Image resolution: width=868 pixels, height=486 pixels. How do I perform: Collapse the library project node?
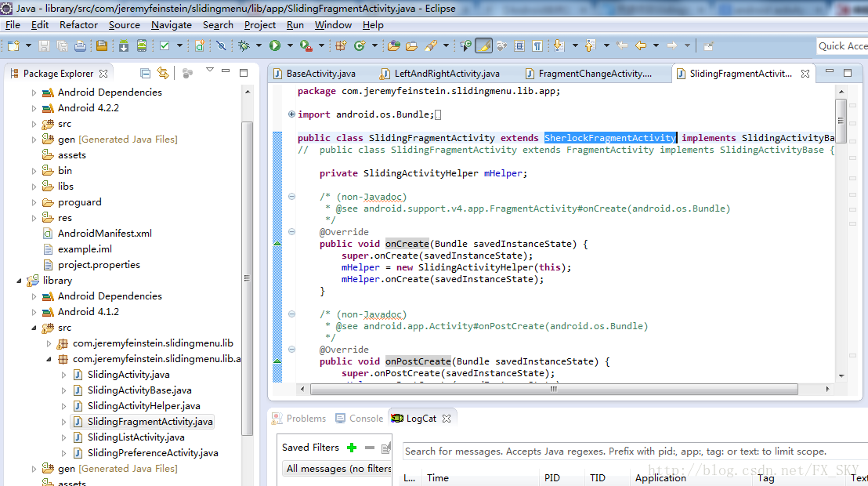coord(19,281)
